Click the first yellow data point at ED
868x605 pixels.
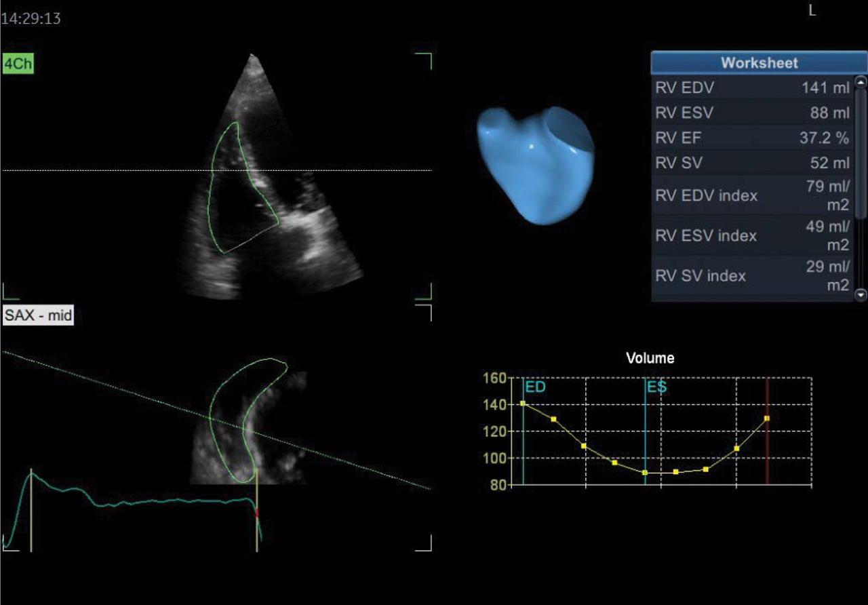pyautogui.click(x=523, y=404)
